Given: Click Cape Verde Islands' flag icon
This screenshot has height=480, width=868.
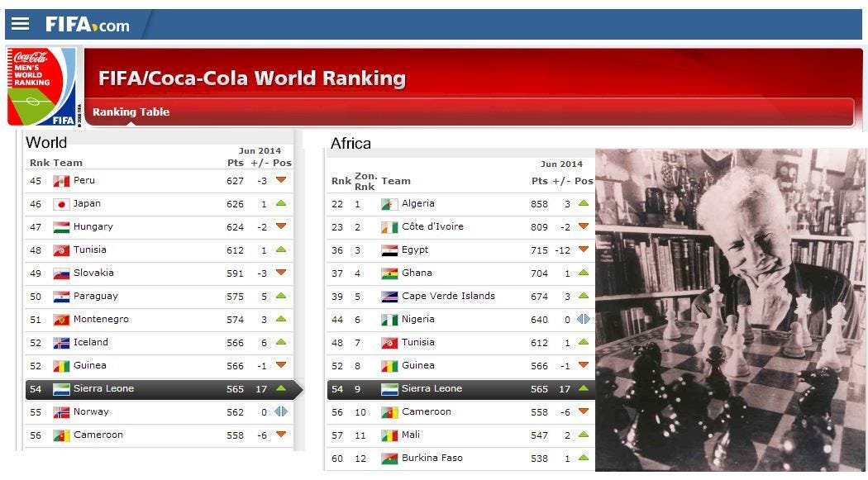Looking at the screenshot, I should [389, 297].
